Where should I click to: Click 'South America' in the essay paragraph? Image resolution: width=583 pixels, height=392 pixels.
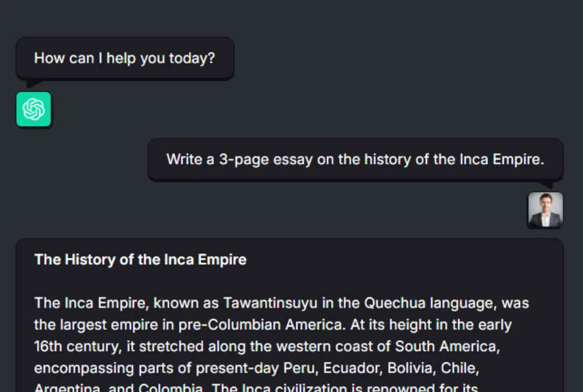[448, 347]
